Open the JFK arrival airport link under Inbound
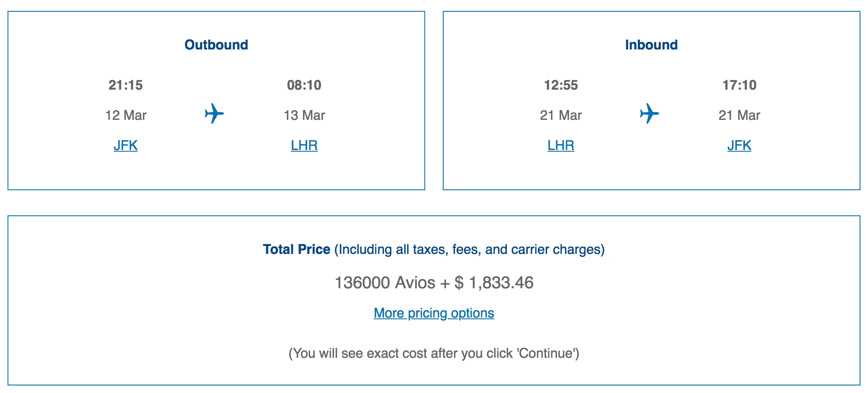 click(739, 145)
